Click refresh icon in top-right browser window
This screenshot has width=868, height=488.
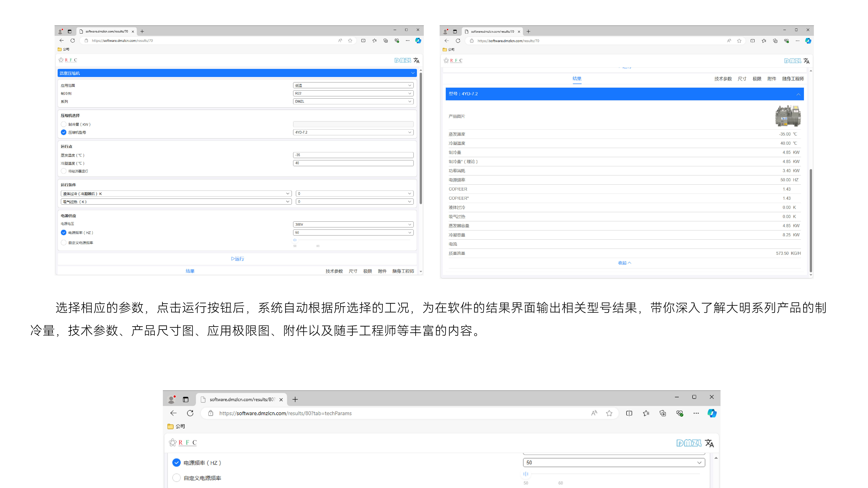pos(458,41)
